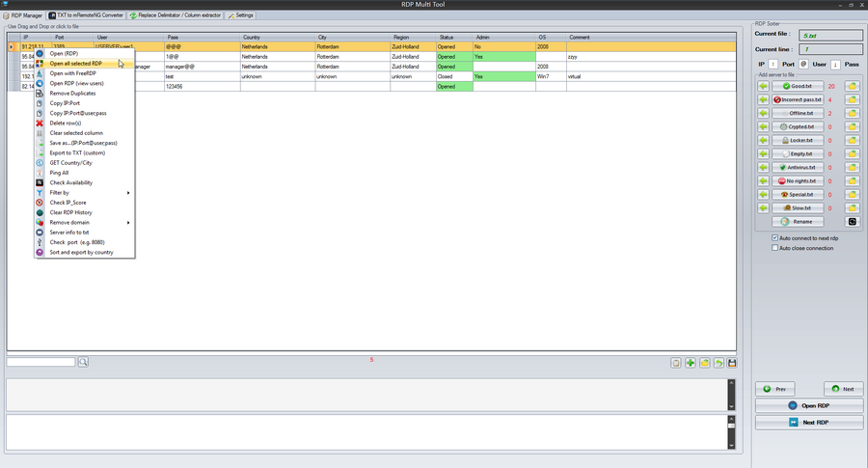Viewport: 868px width, 468px height.
Task: Click the Incorrect pass.txt button
Action: (796, 99)
